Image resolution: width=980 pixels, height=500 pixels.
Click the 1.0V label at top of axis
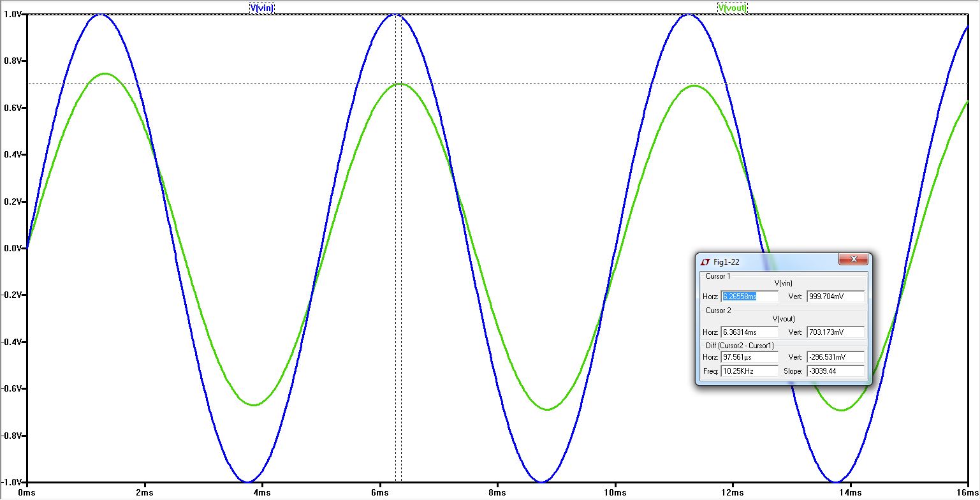click(x=13, y=14)
